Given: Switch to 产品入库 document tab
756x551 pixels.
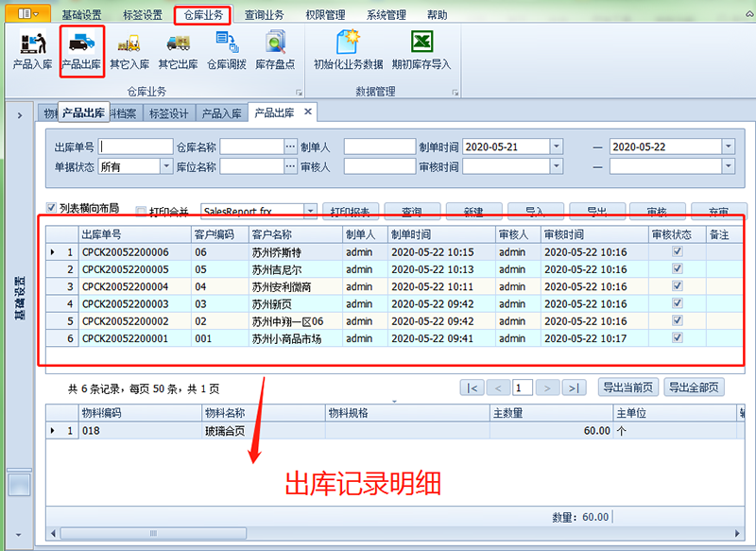Looking at the screenshot, I should (221, 113).
